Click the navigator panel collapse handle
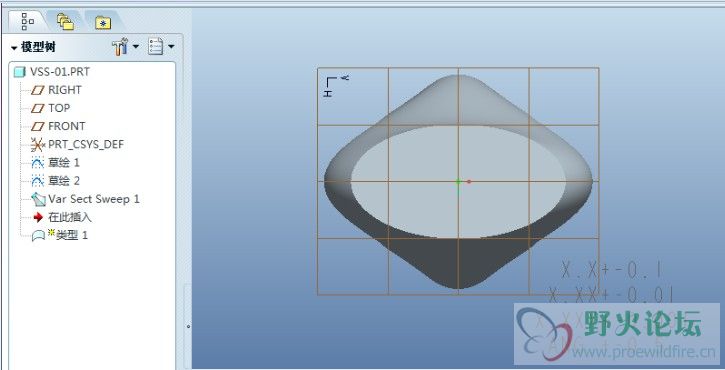The image size is (725, 370). tap(188, 327)
